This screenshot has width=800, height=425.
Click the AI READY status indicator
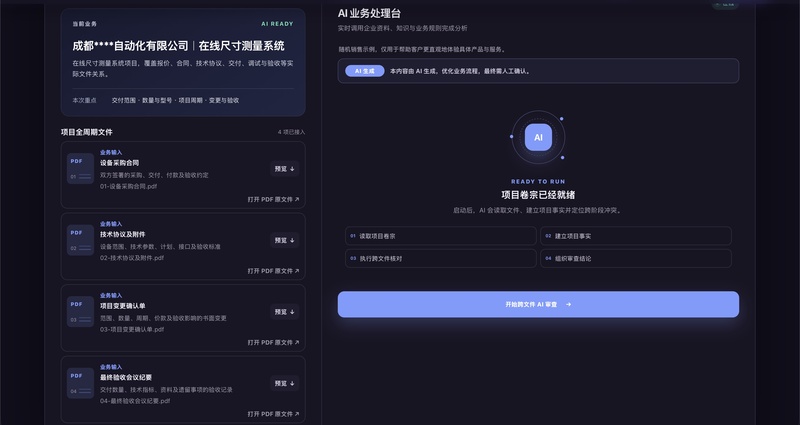tap(277, 24)
